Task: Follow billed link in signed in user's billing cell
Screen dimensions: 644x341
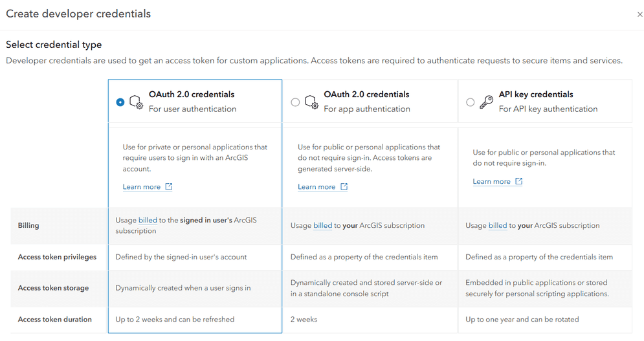Action: [x=148, y=220]
